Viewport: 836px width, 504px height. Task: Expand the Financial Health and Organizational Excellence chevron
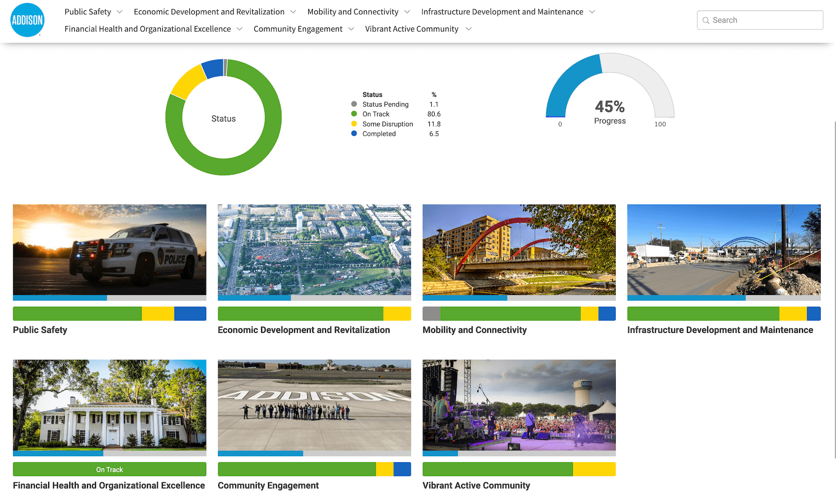[x=239, y=29]
